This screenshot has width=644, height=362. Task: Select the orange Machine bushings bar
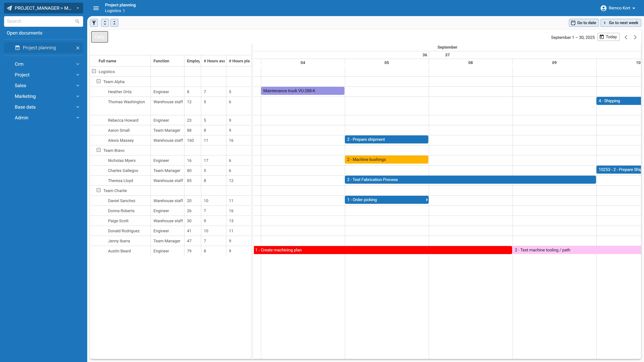coord(386,159)
